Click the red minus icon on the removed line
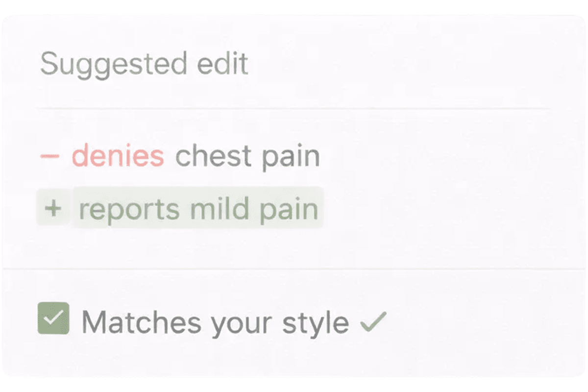This screenshot has width=588, height=392. tap(49, 157)
